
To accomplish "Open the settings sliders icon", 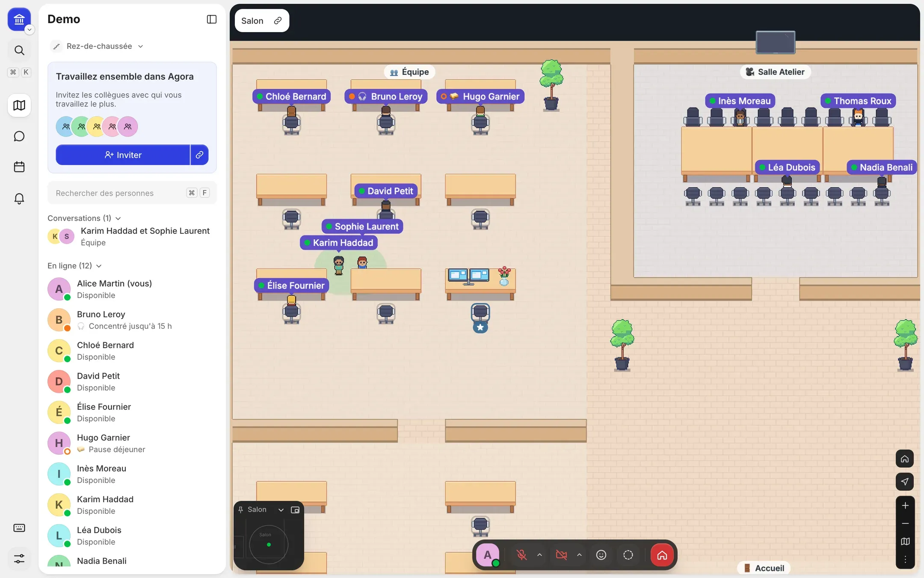I will coord(19,559).
